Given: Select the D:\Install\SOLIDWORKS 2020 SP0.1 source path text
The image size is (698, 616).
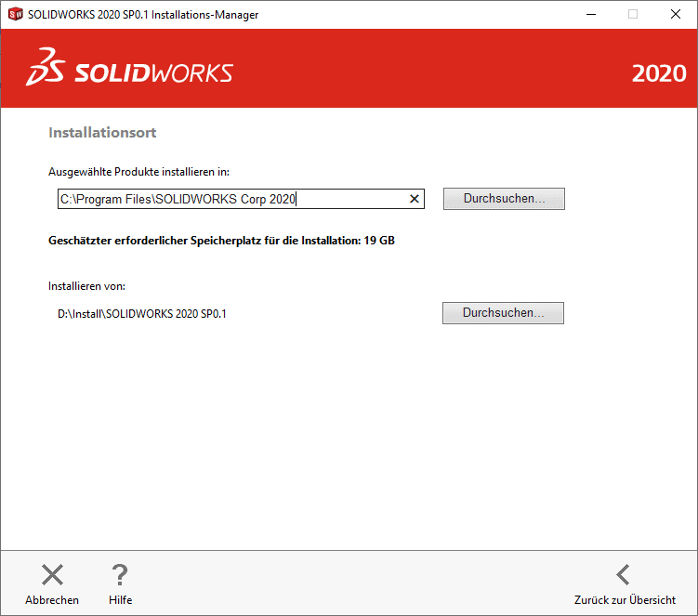Looking at the screenshot, I should pos(142,314).
